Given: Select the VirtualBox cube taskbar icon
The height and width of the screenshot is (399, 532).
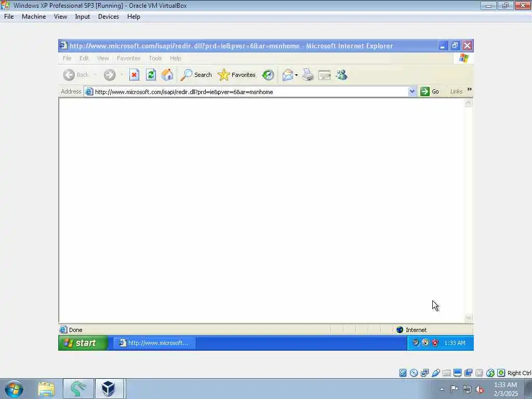Looking at the screenshot, I should pos(109,389).
